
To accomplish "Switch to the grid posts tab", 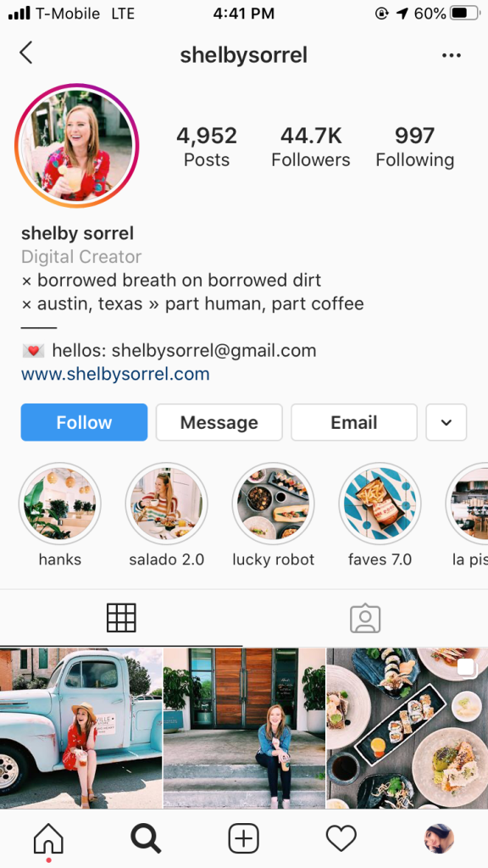I will coord(121,618).
